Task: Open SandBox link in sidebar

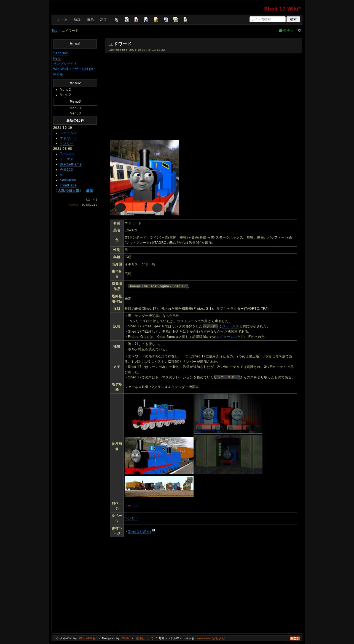Action: click(60, 53)
